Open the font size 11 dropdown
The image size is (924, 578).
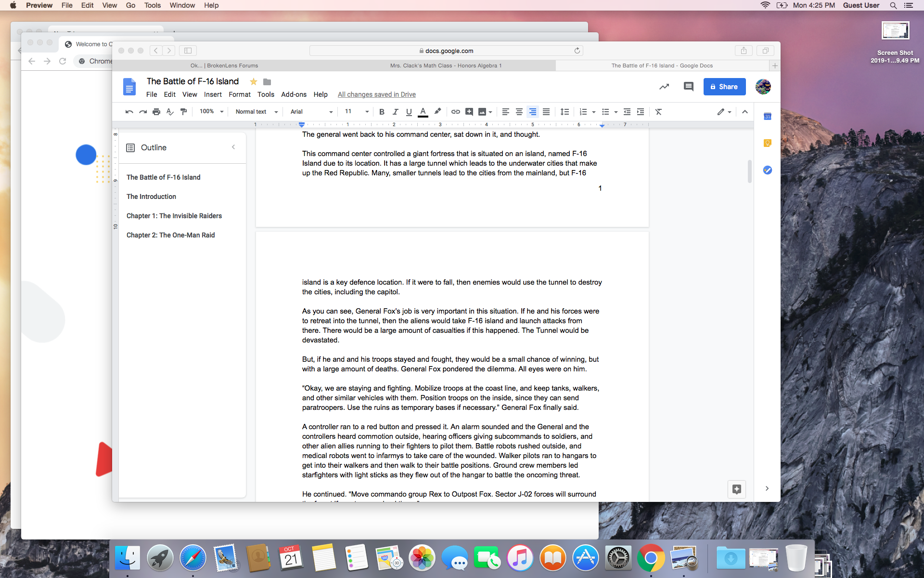click(x=357, y=112)
